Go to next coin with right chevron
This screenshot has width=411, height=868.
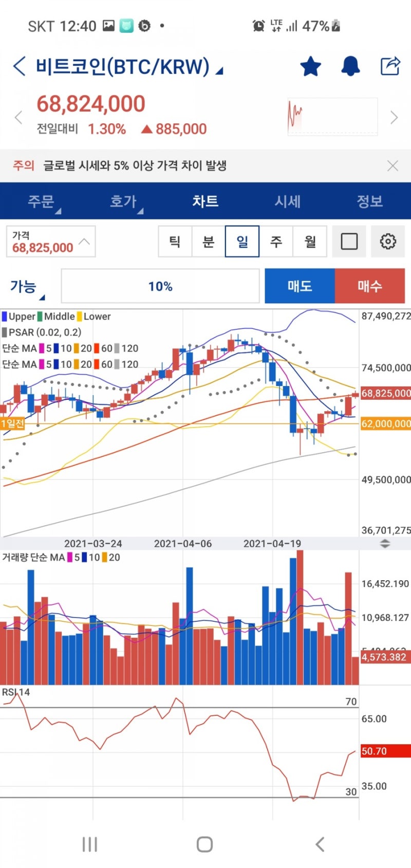coord(394,117)
